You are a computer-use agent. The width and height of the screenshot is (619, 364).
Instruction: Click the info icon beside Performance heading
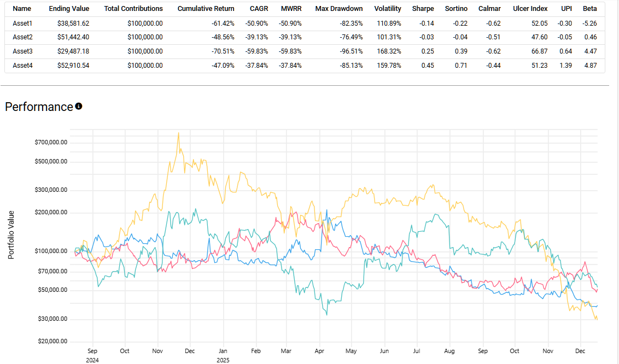click(79, 107)
